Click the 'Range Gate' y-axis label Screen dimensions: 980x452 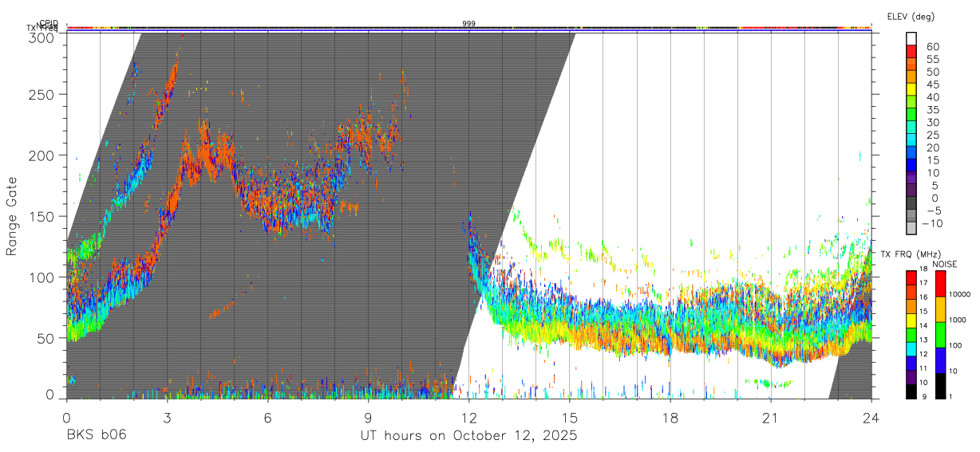[x=12, y=217]
